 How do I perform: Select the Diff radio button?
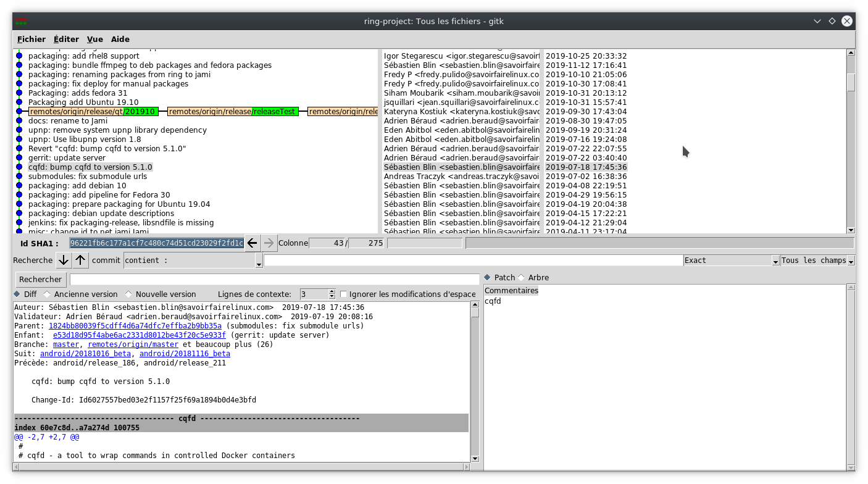point(17,294)
